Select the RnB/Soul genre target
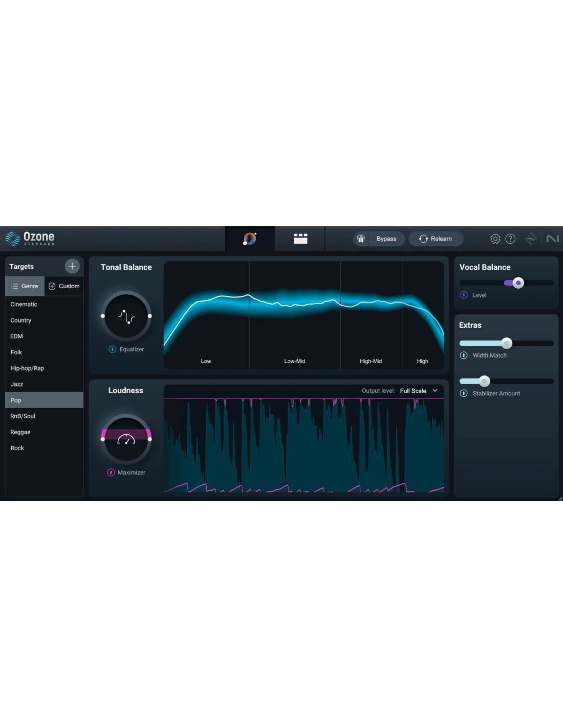Viewport: 563px width, 728px height. click(44, 416)
